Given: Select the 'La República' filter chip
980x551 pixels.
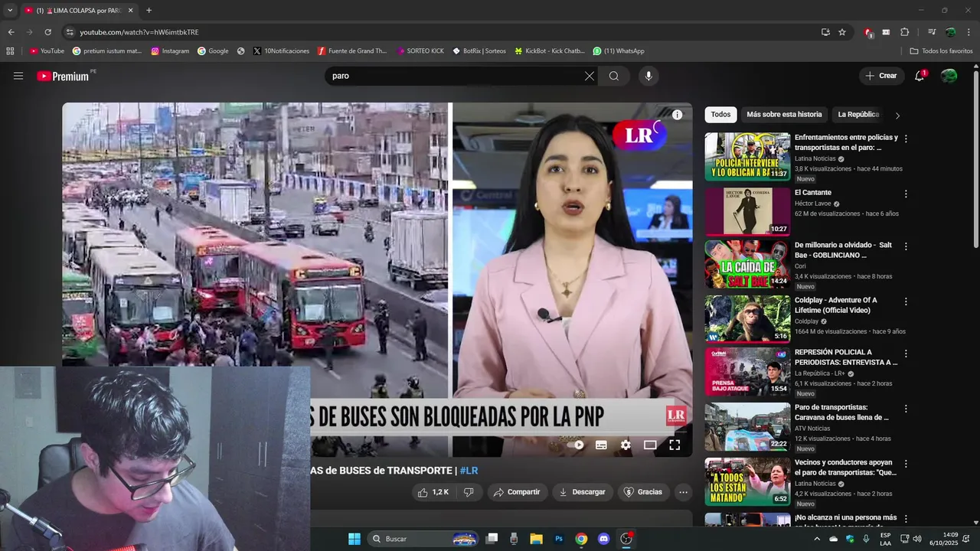Looking at the screenshot, I should pos(858,115).
